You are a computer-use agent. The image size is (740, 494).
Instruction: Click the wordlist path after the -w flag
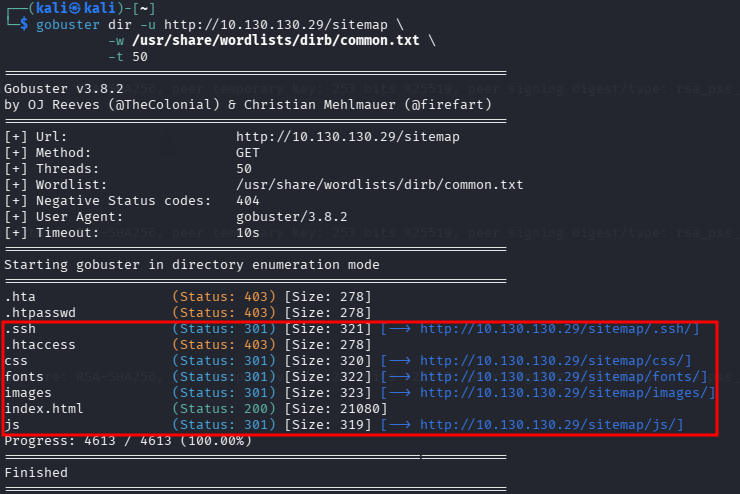pyautogui.click(x=276, y=41)
